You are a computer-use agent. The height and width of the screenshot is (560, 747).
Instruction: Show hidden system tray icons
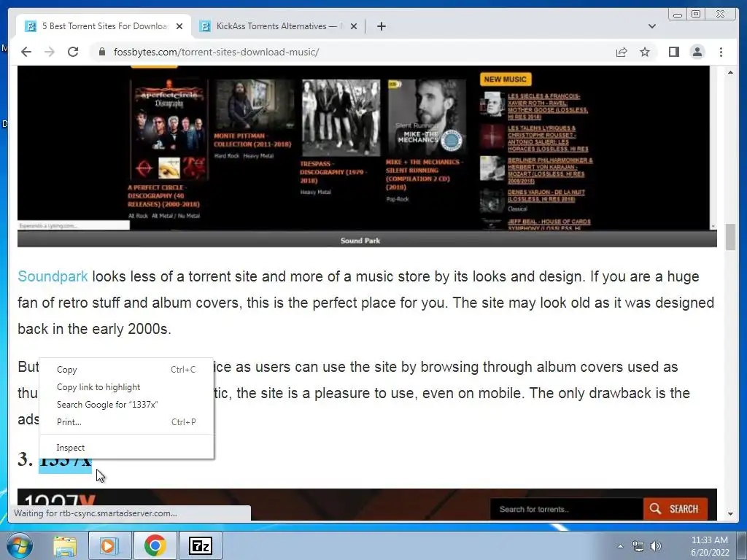click(x=620, y=546)
